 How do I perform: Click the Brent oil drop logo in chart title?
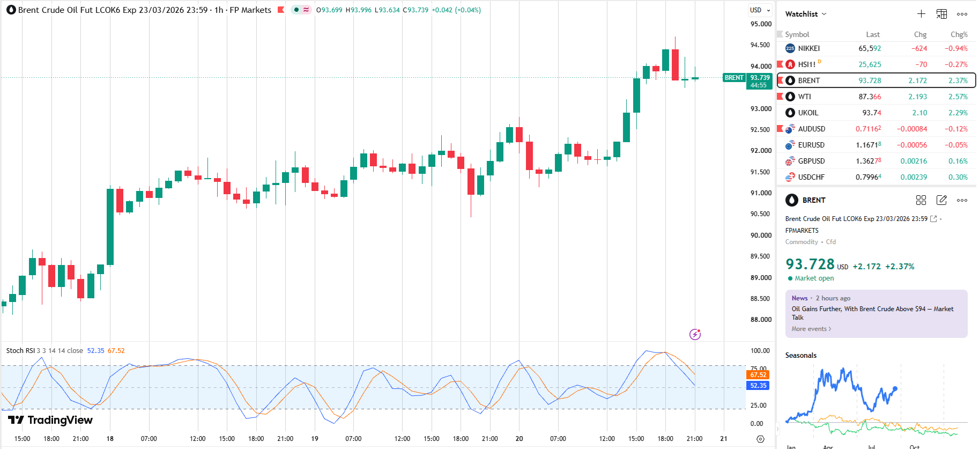pyautogui.click(x=11, y=10)
